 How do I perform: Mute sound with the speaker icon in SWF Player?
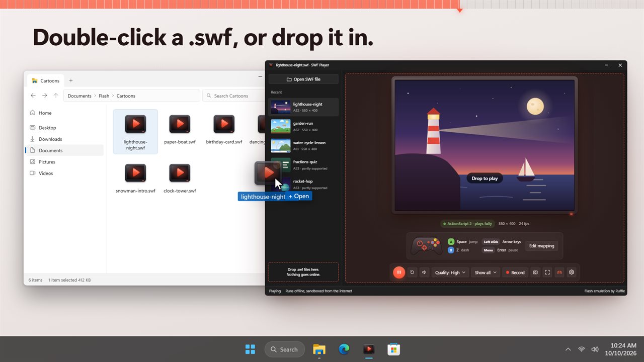tap(424, 273)
